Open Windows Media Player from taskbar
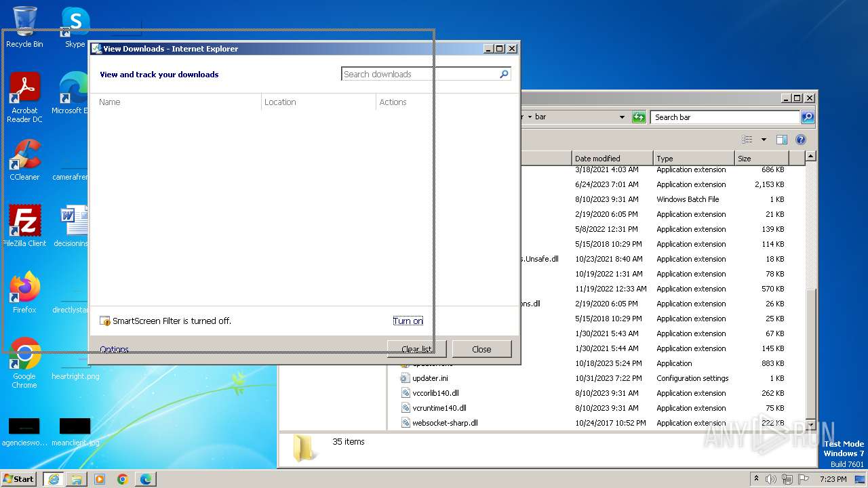 (100, 479)
